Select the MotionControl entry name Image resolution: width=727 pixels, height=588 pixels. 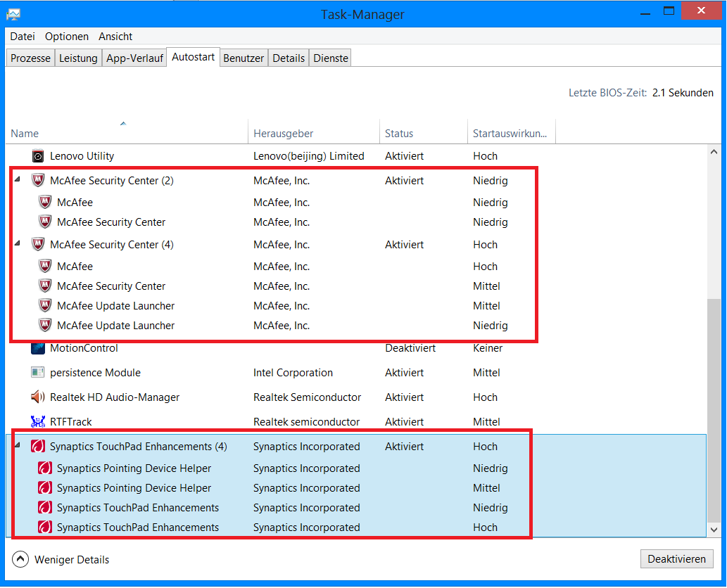[84, 348]
